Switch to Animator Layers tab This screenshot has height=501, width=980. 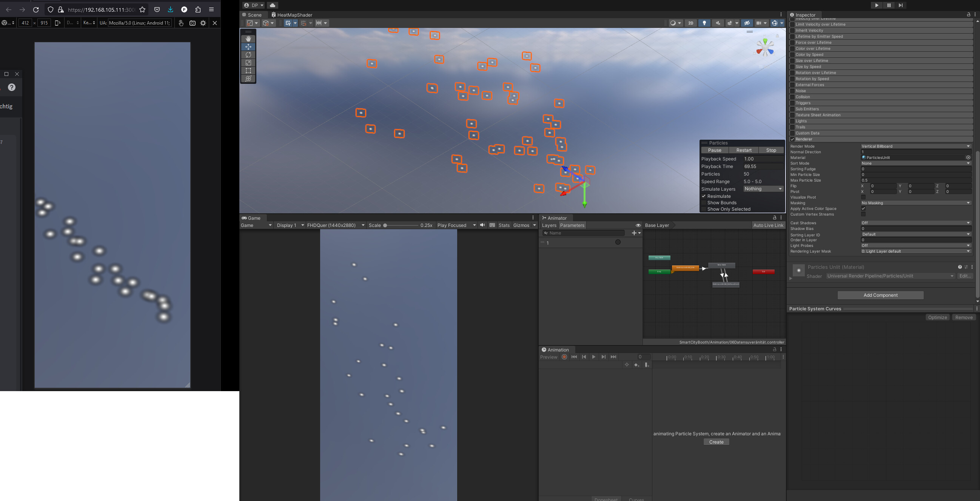tap(549, 225)
